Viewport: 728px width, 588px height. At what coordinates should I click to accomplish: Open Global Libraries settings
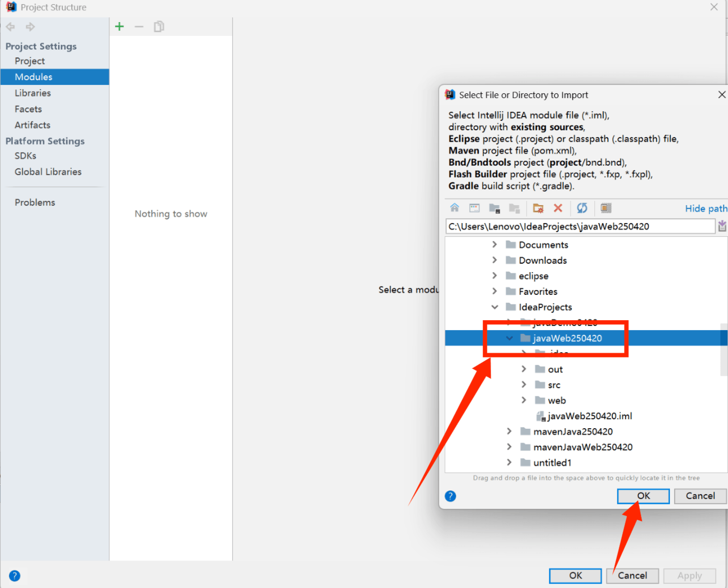48,172
